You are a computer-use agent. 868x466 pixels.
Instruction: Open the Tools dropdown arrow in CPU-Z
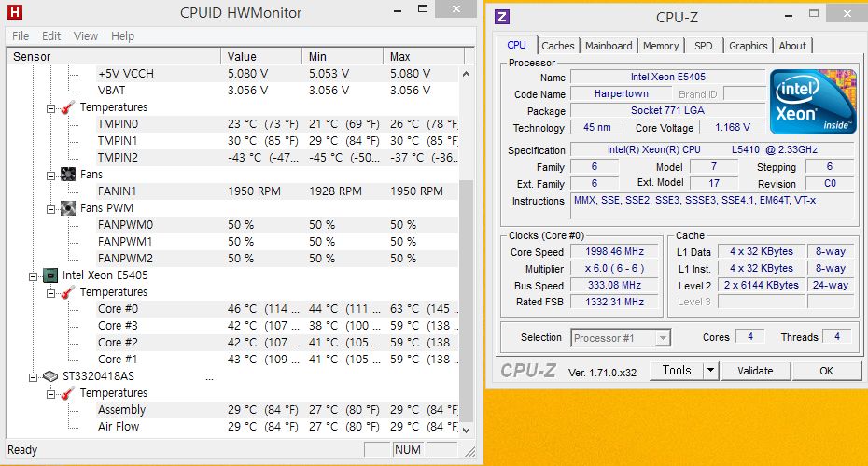point(711,370)
